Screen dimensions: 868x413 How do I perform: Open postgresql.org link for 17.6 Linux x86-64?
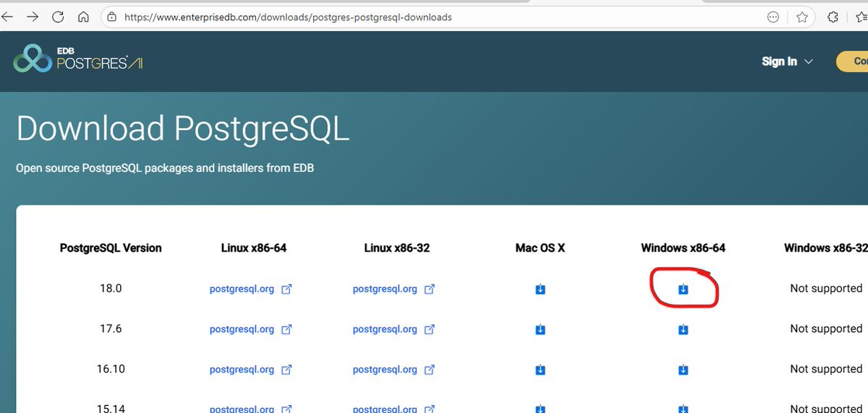pos(251,329)
